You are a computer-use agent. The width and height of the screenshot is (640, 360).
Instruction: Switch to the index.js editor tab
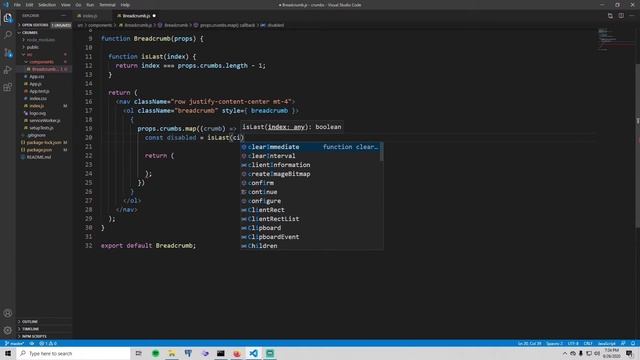(x=91, y=16)
